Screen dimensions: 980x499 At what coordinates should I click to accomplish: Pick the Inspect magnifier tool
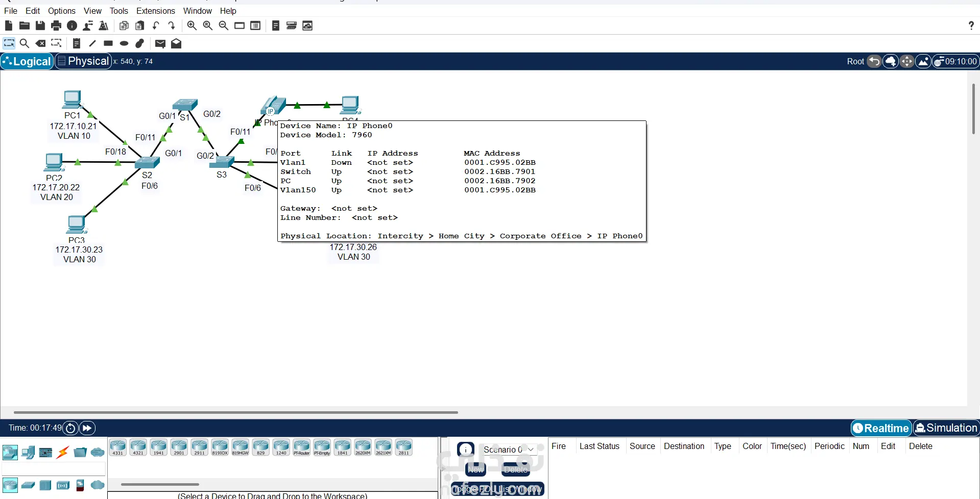25,43
